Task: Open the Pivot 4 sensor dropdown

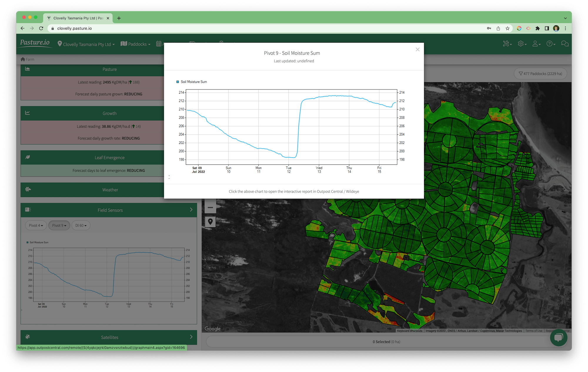Action: point(36,225)
